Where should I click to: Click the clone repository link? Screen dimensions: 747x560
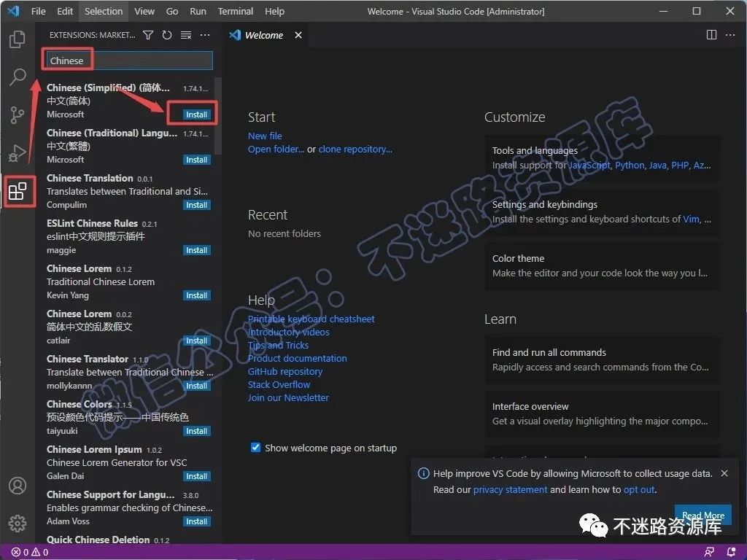pyautogui.click(x=355, y=149)
